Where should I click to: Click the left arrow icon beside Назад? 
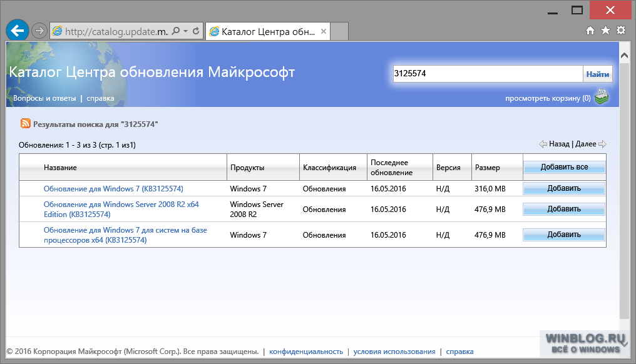(x=543, y=144)
